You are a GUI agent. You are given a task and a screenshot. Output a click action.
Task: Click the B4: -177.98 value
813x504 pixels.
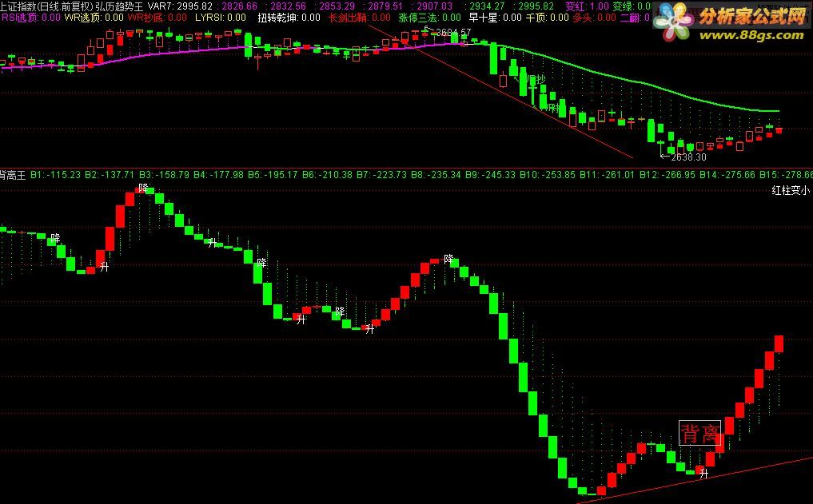(x=218, y=175)
